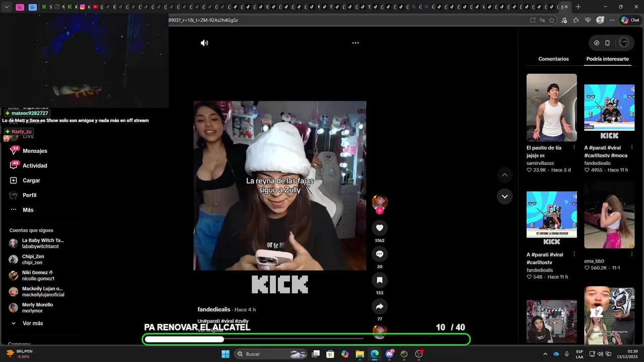
Task: Open TikTok coins icon in top pill
Action: pos(597,43)
